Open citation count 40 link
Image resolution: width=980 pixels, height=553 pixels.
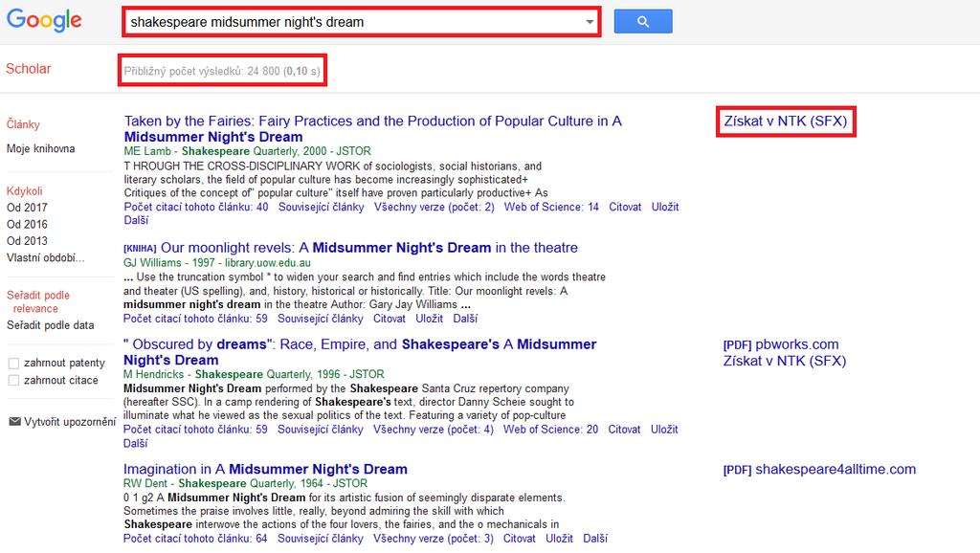pyautogui.click(x=195, y=207)
